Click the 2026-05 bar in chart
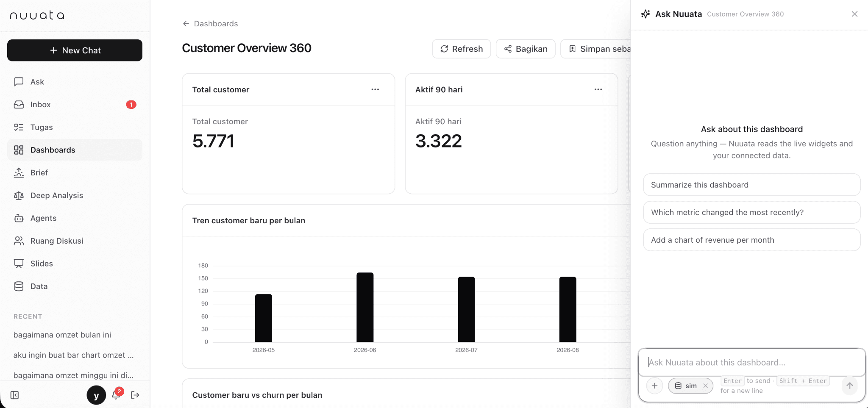 click(264, 318)
